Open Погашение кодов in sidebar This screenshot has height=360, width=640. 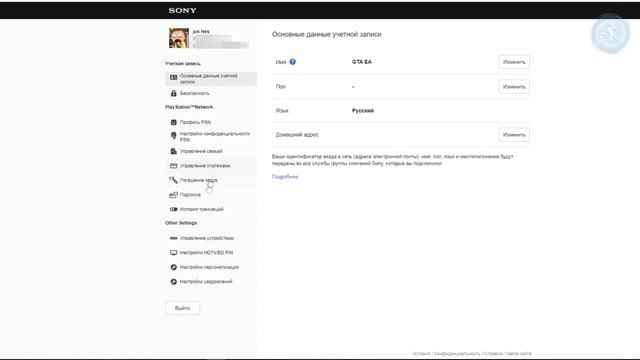[x=211, y=180]
